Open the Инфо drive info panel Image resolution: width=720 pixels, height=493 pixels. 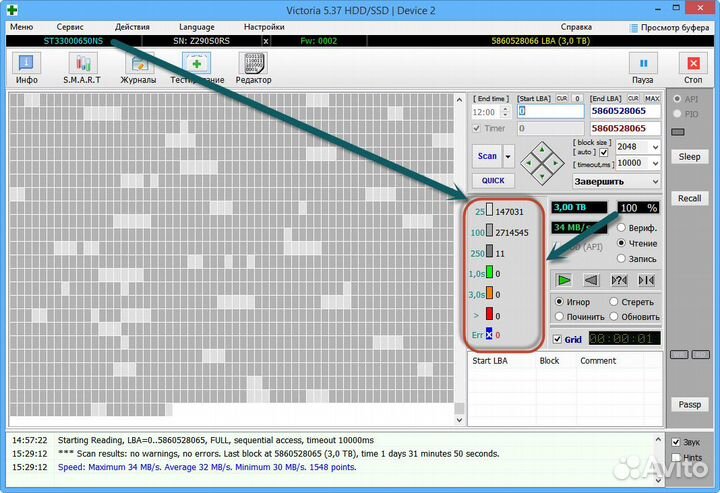[26, 66]
